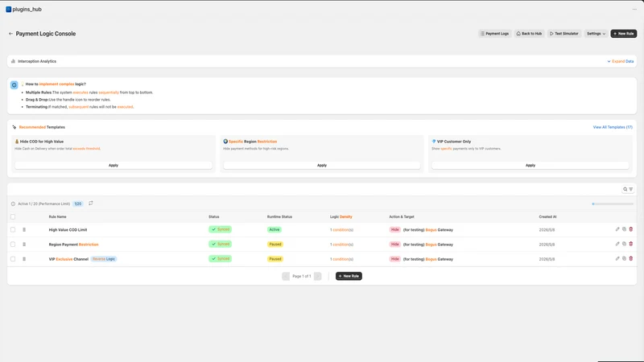Go back using the arrow beside Payment Logic Console
644x362 pixels.
point(10,34)
